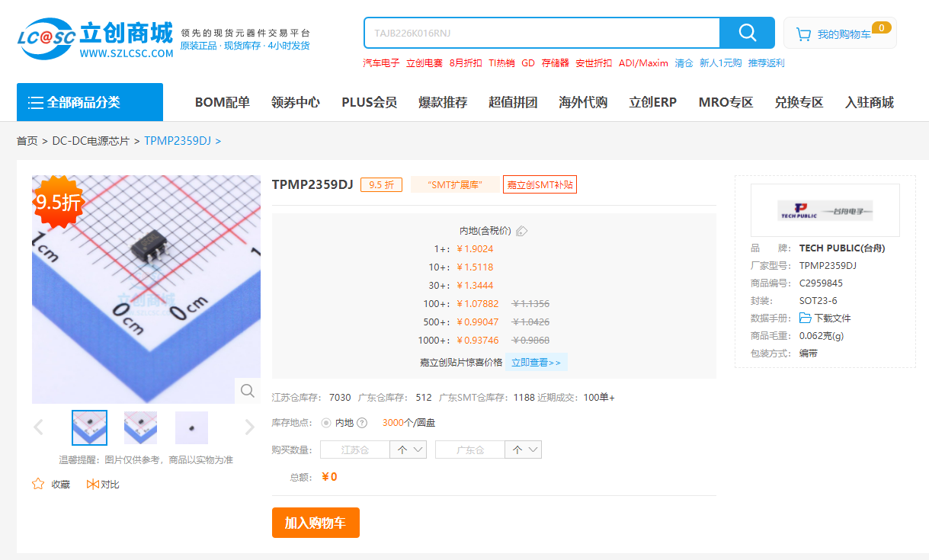The width and height of the screenshot is (929, 560).
Task: Click the compare icon 对比
Action: pos(92,484)
